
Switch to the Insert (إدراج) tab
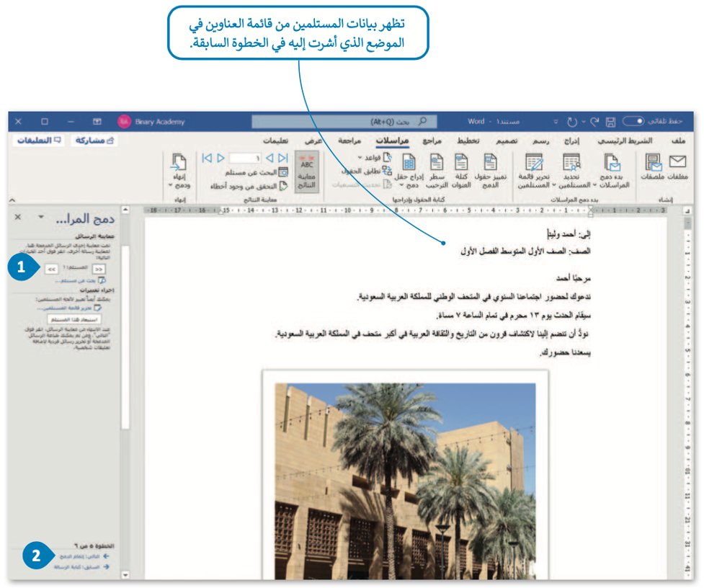[571, 141]
